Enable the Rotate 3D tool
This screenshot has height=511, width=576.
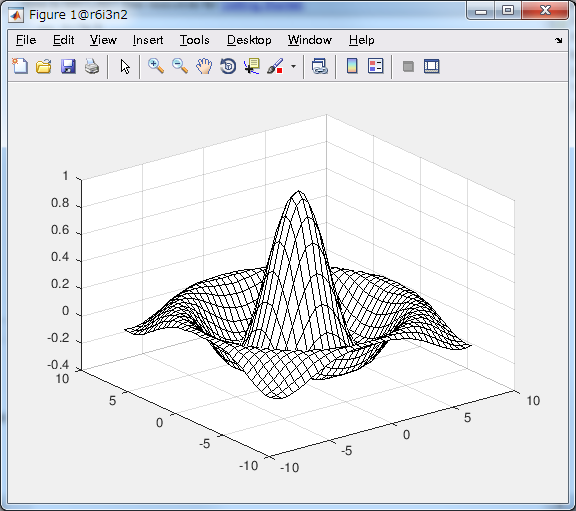(x=228, y=66)
